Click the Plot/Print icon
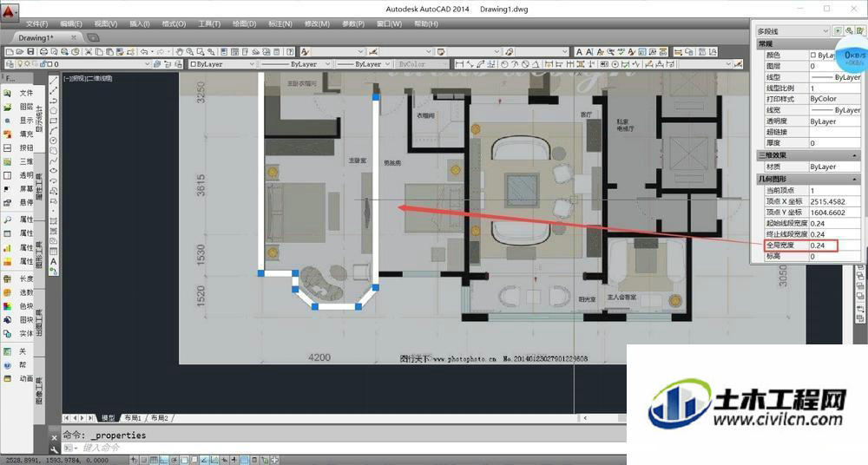 [43, 51]
